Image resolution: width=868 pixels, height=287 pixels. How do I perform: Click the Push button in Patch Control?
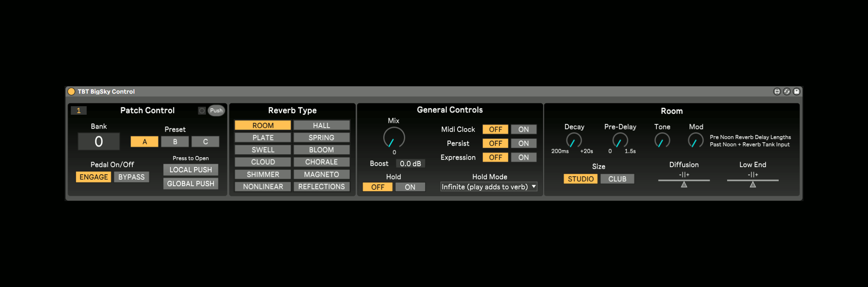click(x=216, y=111)
